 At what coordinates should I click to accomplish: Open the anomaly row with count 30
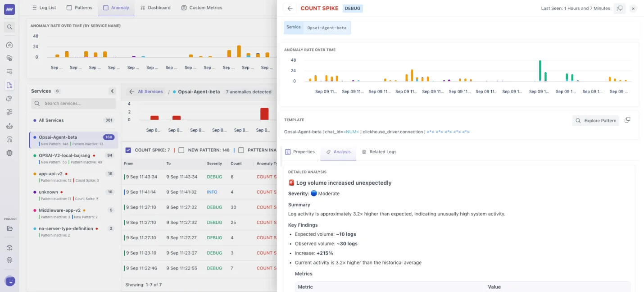click(200, 207)
